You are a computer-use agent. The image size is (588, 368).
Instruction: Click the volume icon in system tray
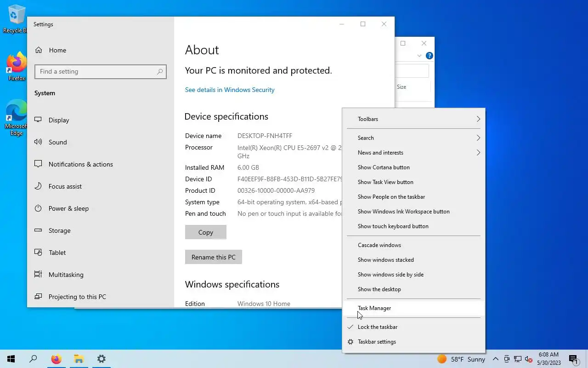click(x=529, y=359)
